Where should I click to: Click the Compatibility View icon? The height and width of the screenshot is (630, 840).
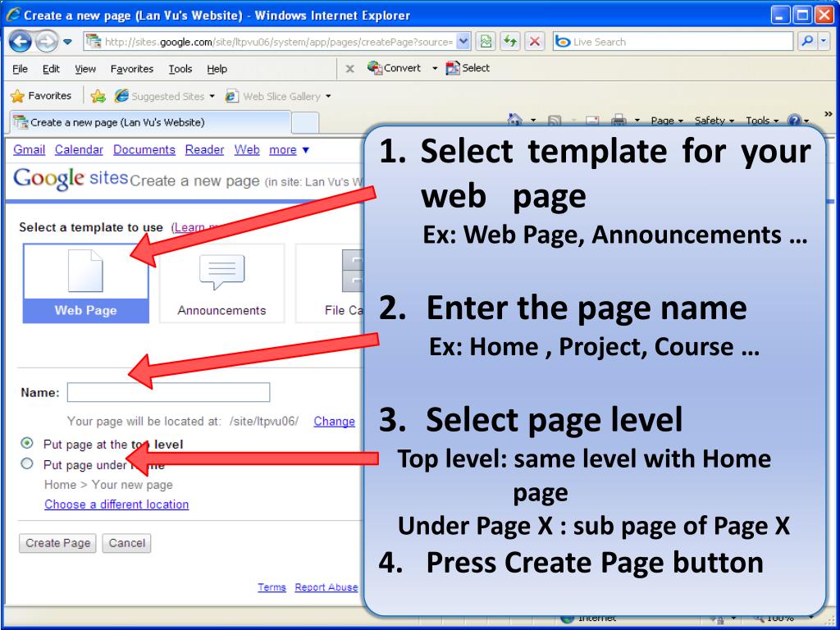coord(486,41)
